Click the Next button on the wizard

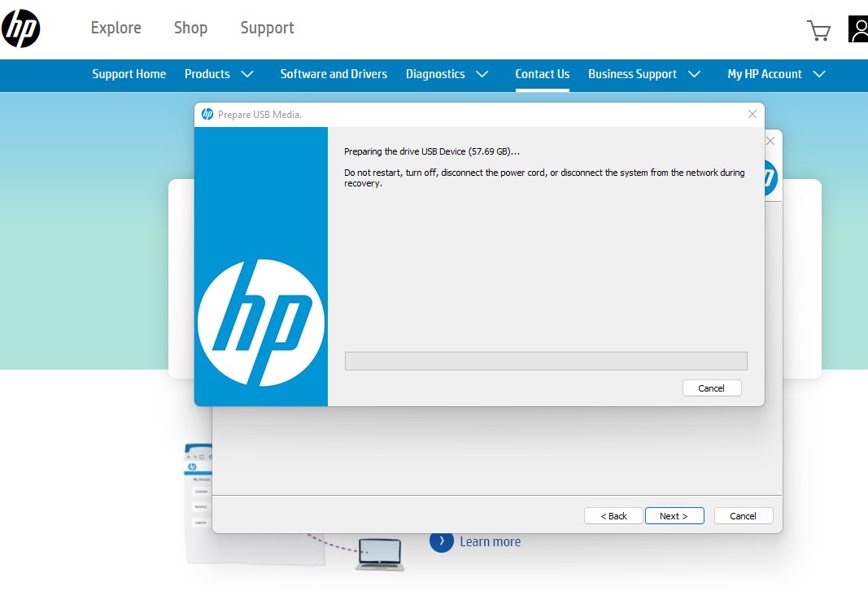(674, 515)
